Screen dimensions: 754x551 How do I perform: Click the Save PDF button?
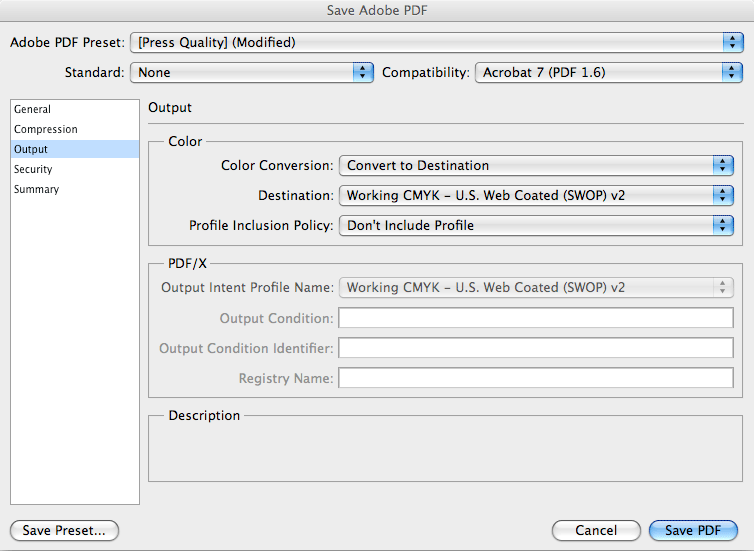[x=693, y=530]
